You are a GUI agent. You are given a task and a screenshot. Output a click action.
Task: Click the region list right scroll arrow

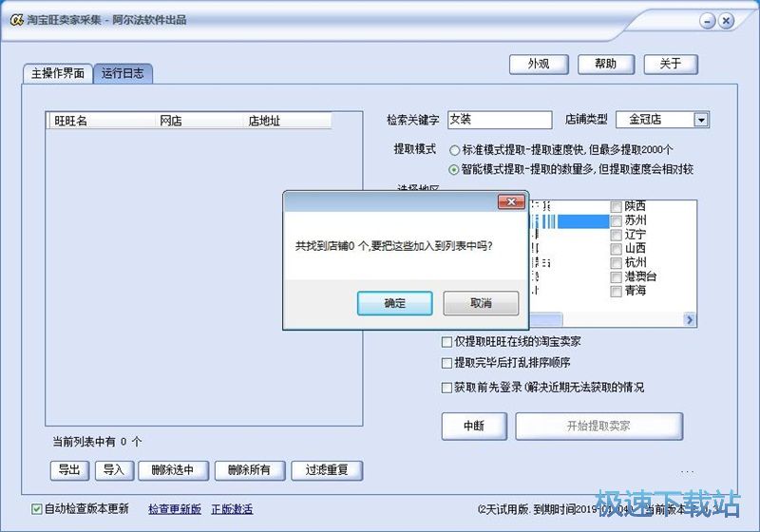point(690,320)
